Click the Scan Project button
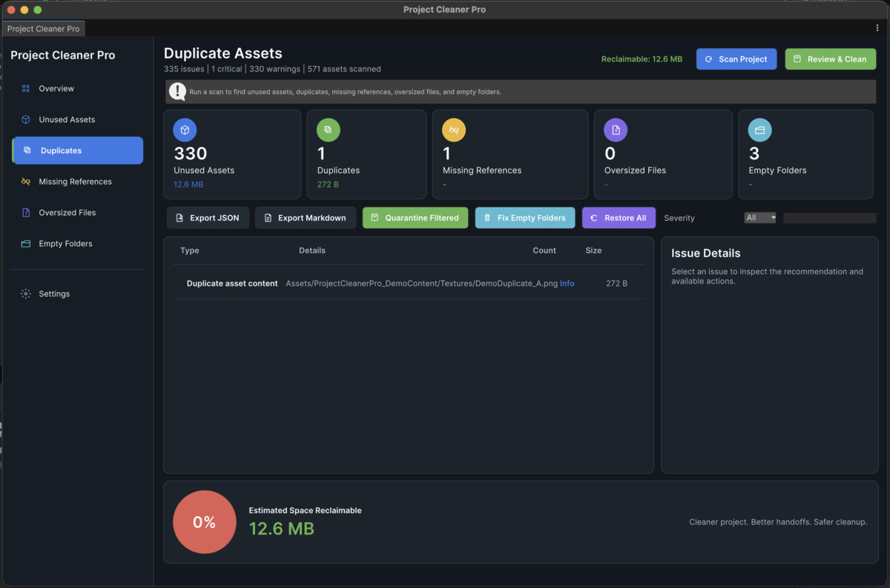This screenshot has width=890, height=588. coord(736,59)
